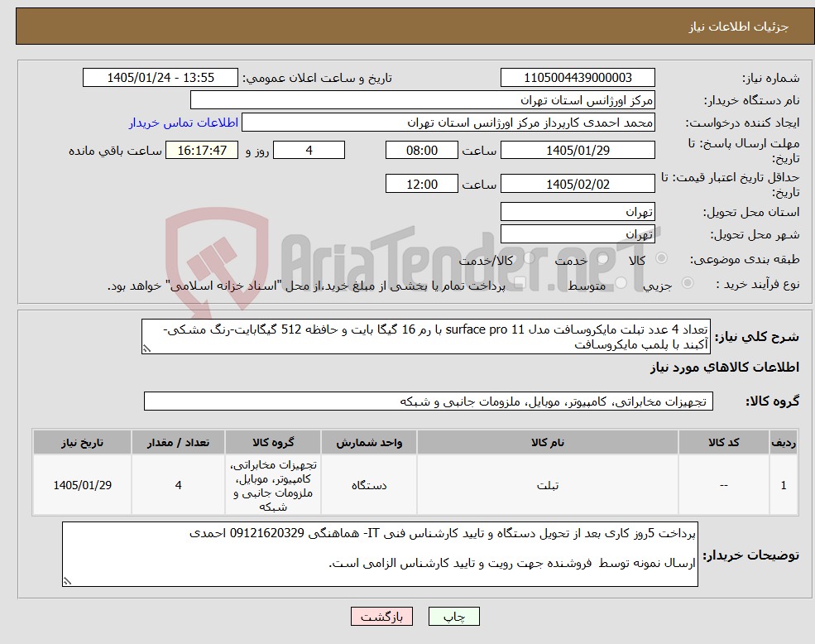
Task: Click the نام کالا column header
Action: point(547,442)
